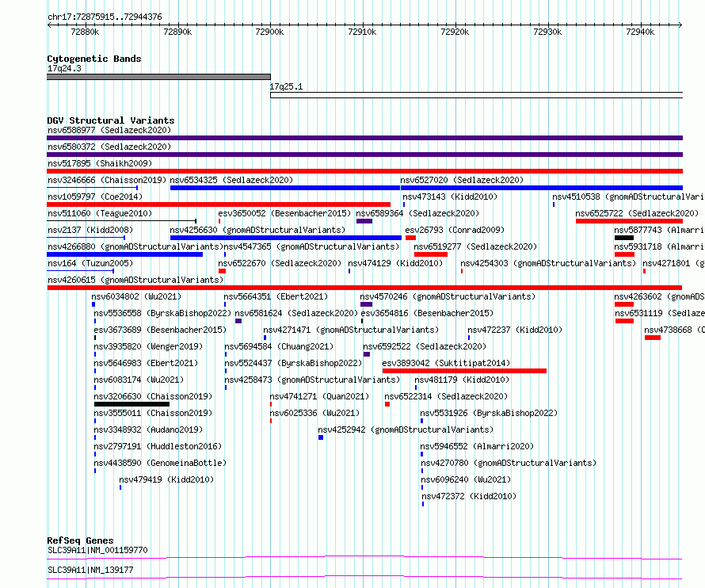Click nsv479419 (Kidd2010) label
The width and height of the screenshot is (705, 588).
tap(166, 479)
